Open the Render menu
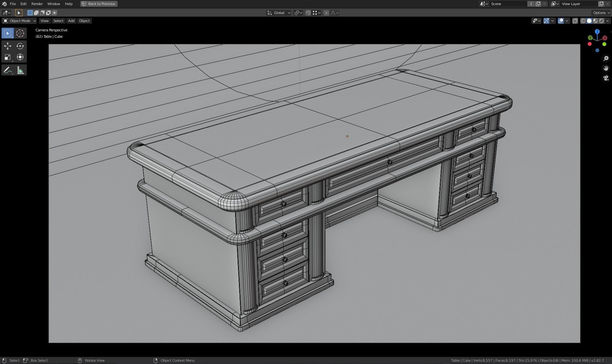The image size is (612, 364). [x=37, y=4]
